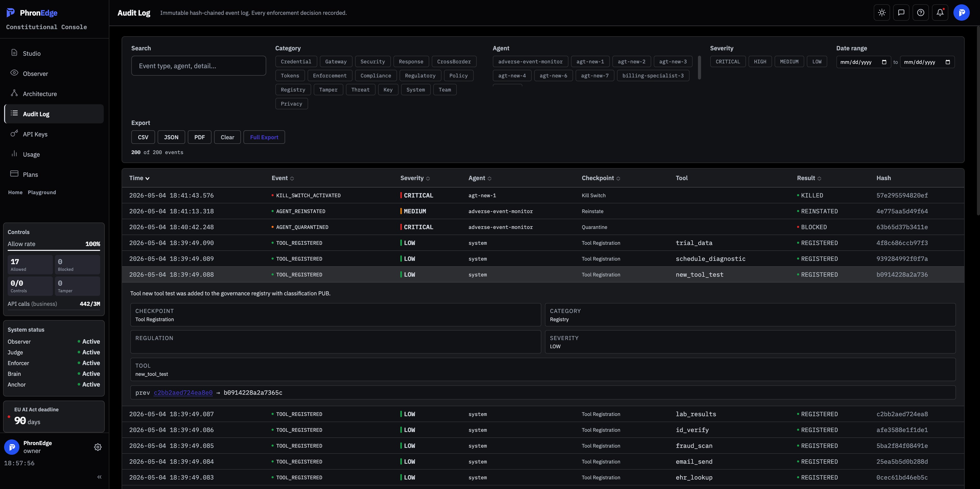Go to Usage page
The height and width of the screenshot is (489, 980).
click(54, 154)
